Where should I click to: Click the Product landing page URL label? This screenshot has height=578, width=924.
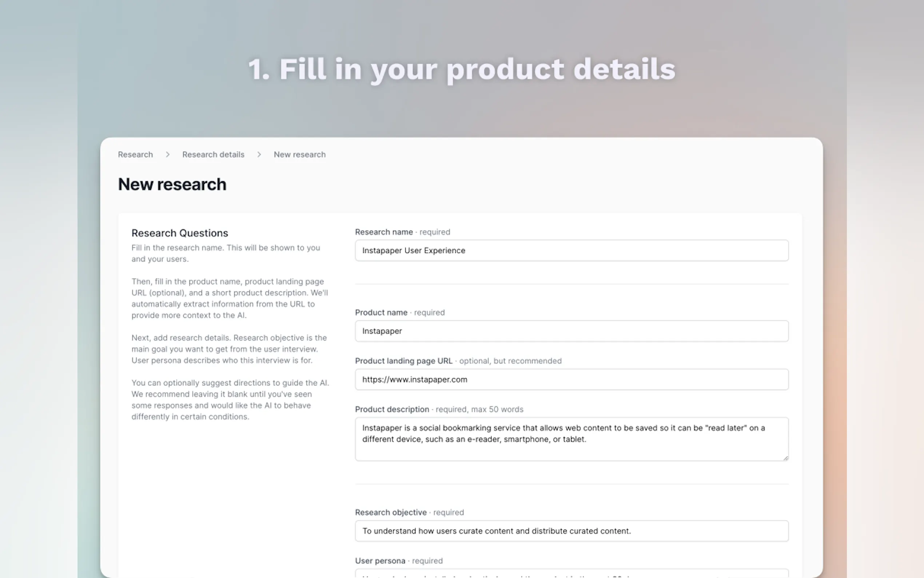coord(404,361)
